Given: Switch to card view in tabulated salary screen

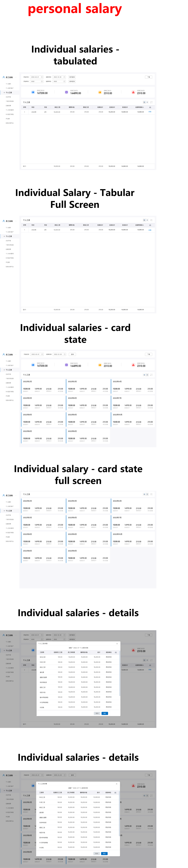Looking at the screenshot, I should pos(144,102).
